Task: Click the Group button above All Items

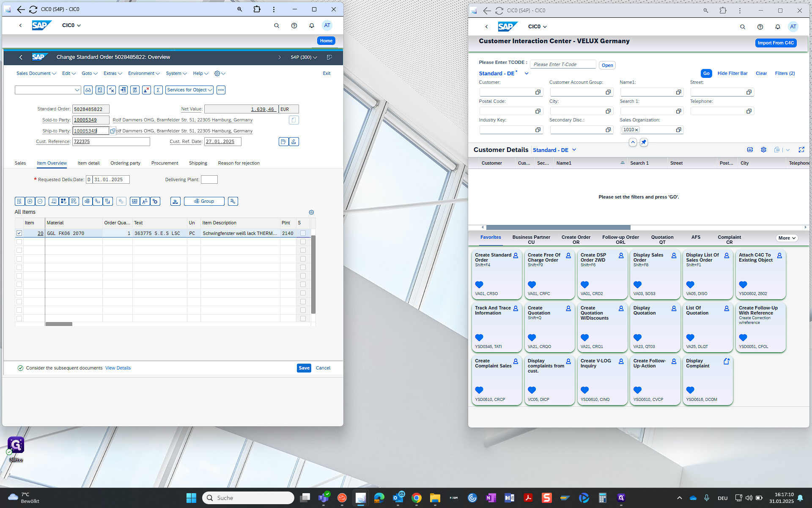Action: (x=204, y=202)
